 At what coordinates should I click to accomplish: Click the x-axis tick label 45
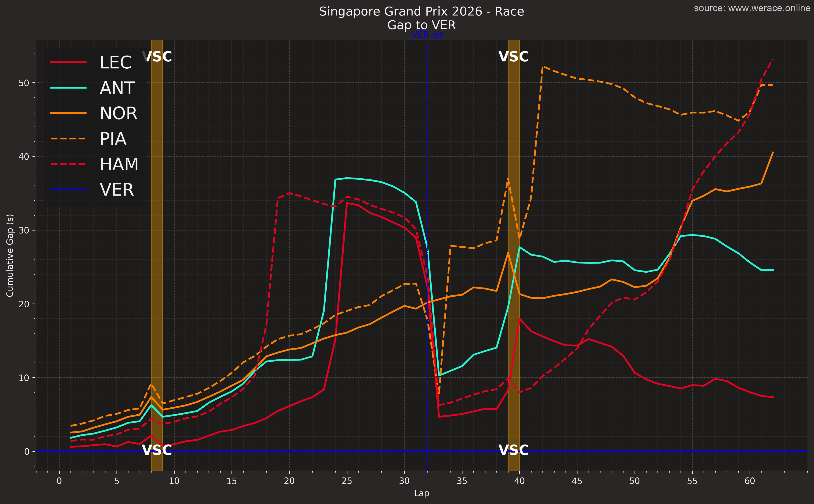click(577, 481)
